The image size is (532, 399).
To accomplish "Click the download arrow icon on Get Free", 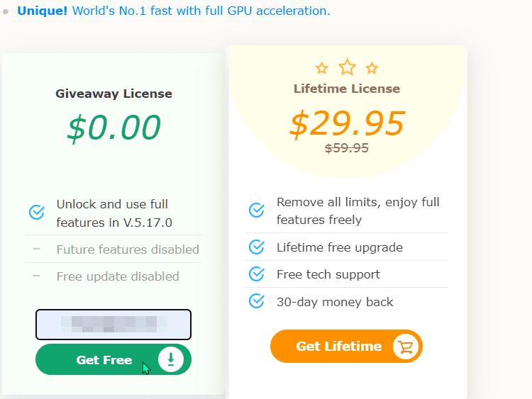I will coord(171,360).
